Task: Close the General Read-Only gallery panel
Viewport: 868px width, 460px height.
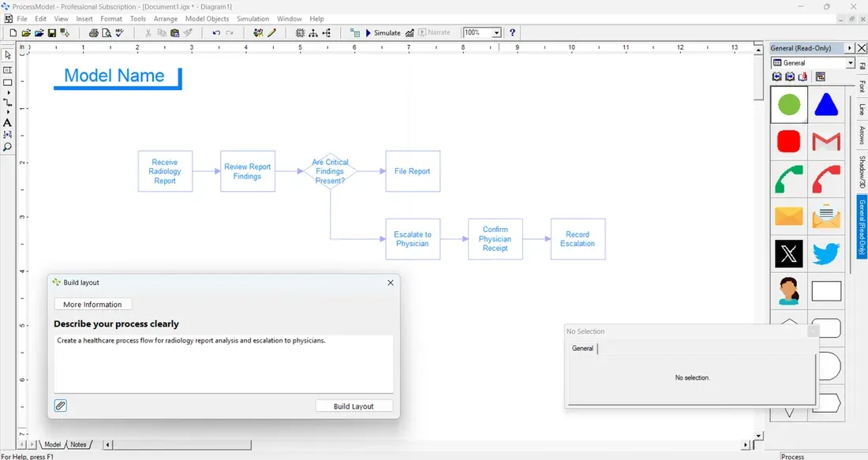Action: click(x=862, y=48)
